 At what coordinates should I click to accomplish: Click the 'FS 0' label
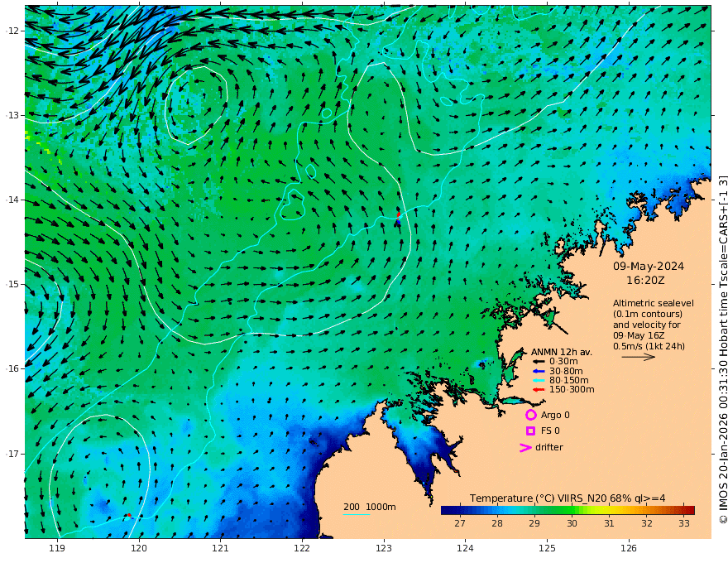[x=550, y=431]
